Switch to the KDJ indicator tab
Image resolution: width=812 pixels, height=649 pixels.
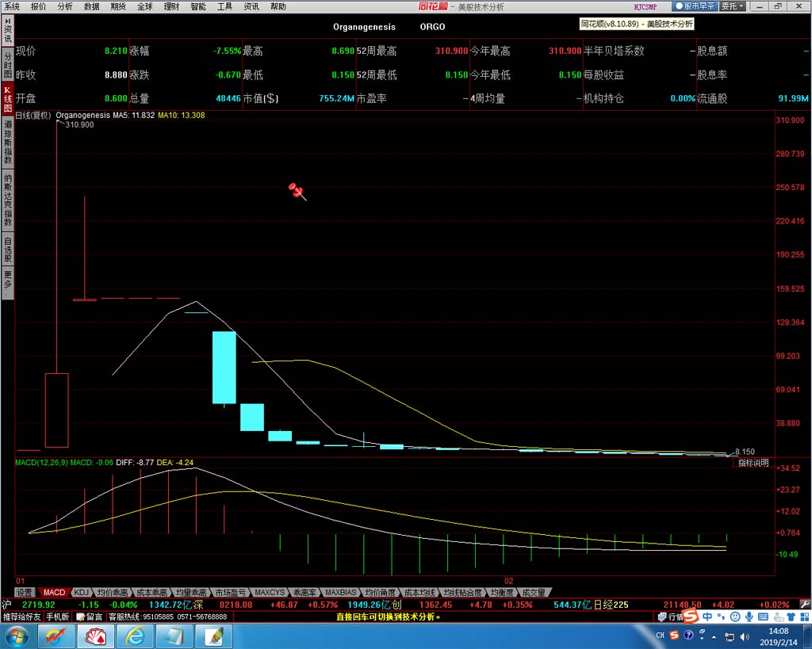[x=82, y=592]
